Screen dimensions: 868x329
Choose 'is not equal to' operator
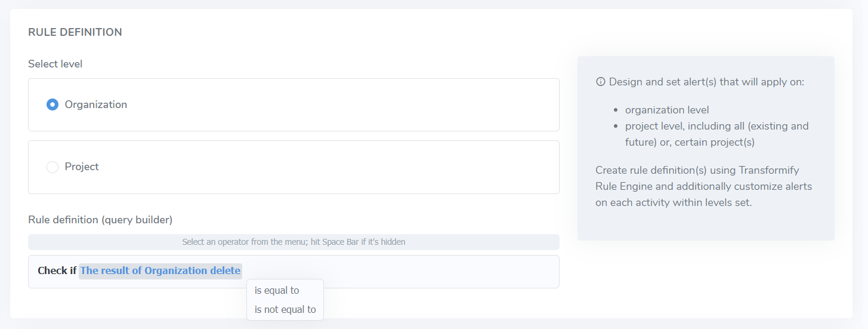(285, 309)
